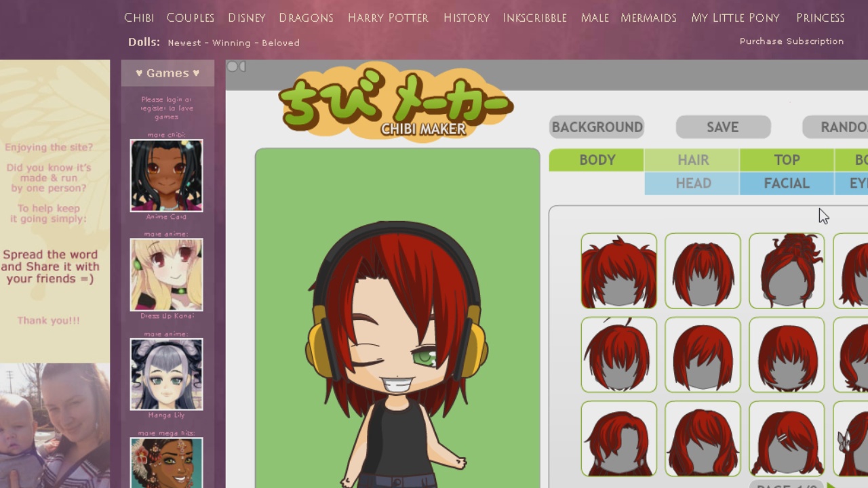Choose the second-row middle plain bob hairstyle
This screenshot has width=868, height=488.
(x=703, y=354)
